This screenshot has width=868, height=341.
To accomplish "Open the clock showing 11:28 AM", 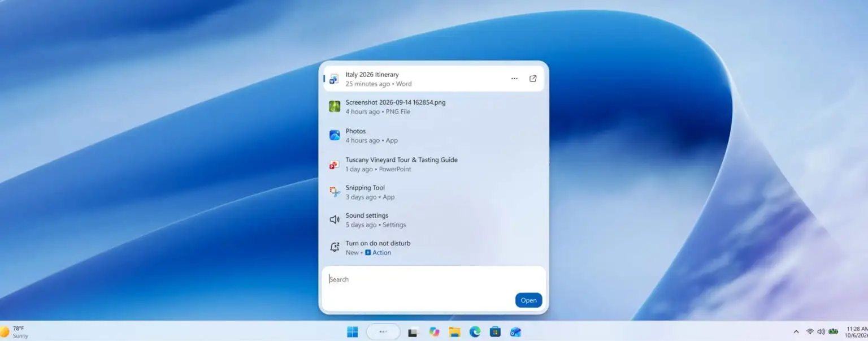I will tap(856, 332).
